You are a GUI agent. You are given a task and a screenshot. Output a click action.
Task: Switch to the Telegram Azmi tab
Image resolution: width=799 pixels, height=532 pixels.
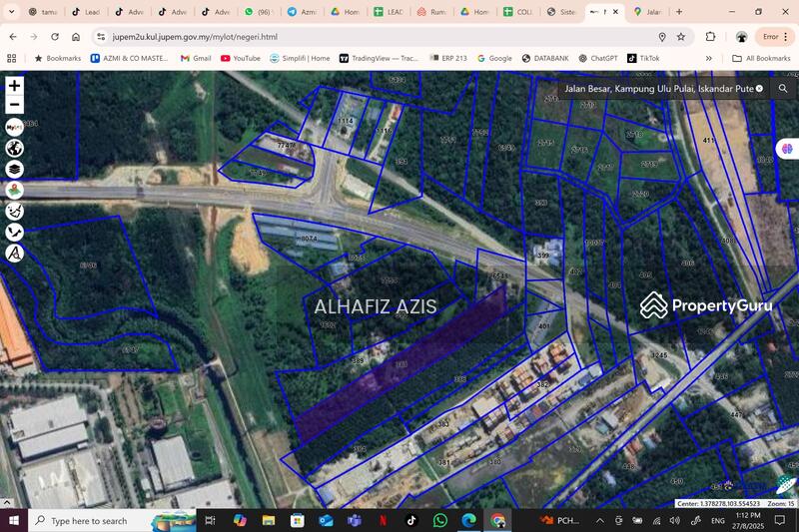[302, 12]
